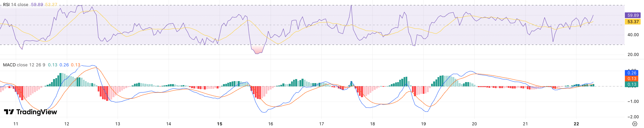The height and width of the screenshot is (128, 644).
Task: Click date 21 on time axis
Action: coord(525,124)
